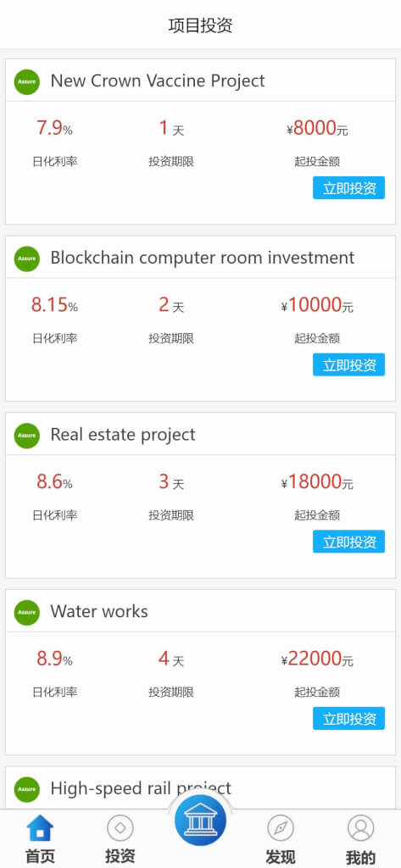The image size is (401, 868).
Task: Tap Assure badge beside Real estate project
Action: coord(27,435)
